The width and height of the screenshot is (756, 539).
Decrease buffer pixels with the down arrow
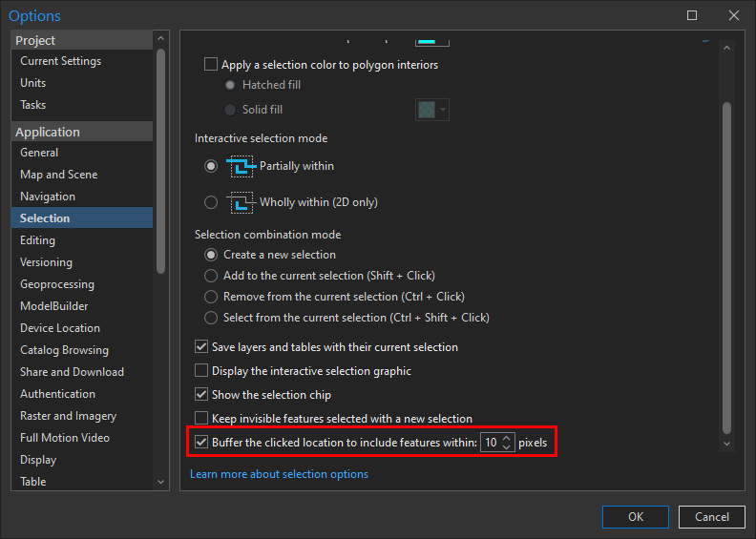(507, 447)
